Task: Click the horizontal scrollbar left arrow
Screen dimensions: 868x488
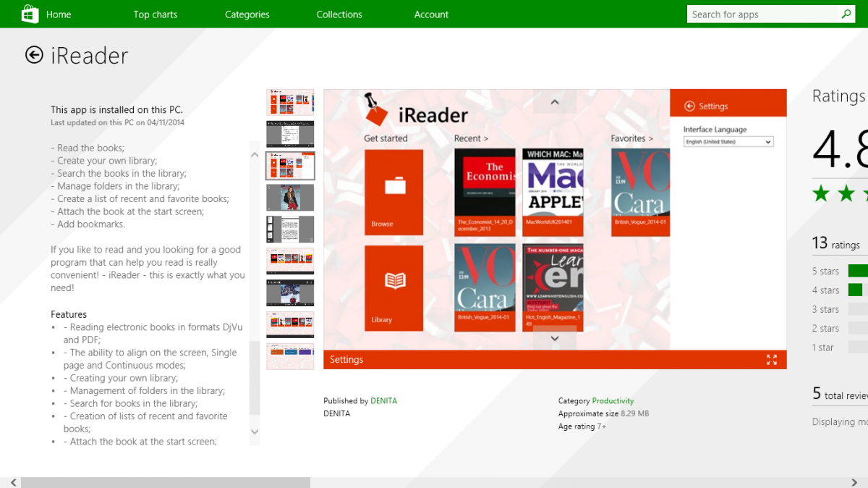Action: pyautogui.click(x=14, y=482)
